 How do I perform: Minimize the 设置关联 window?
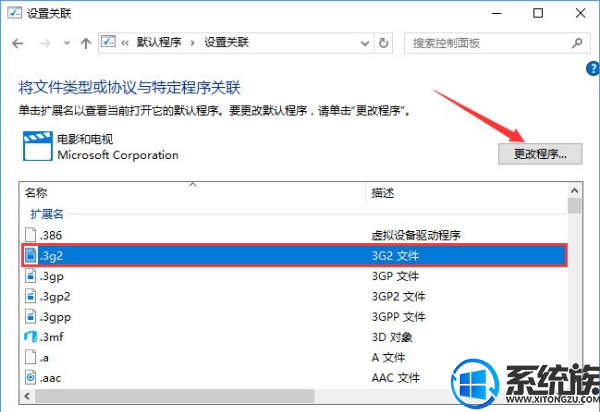coord(497,13)
